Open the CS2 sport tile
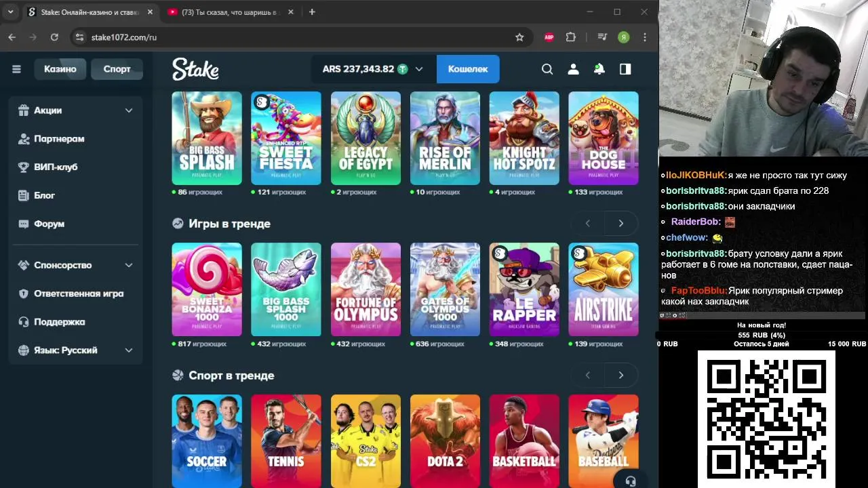 click(x=366, y=441)
